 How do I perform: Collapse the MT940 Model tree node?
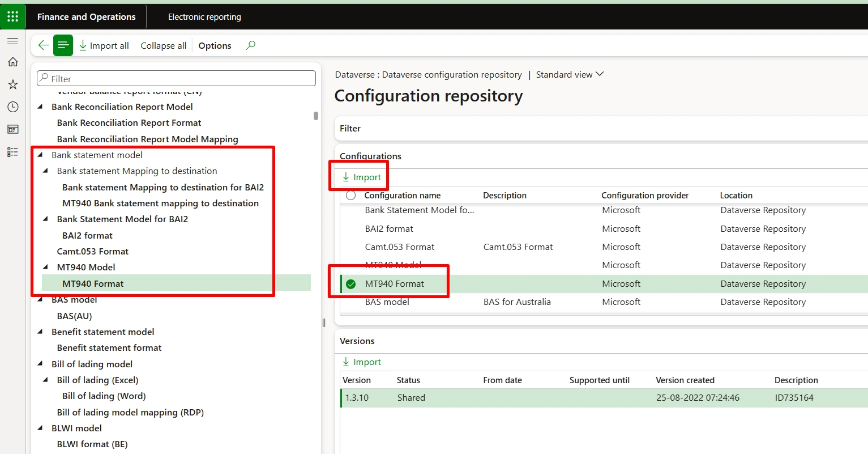[46, 268]
